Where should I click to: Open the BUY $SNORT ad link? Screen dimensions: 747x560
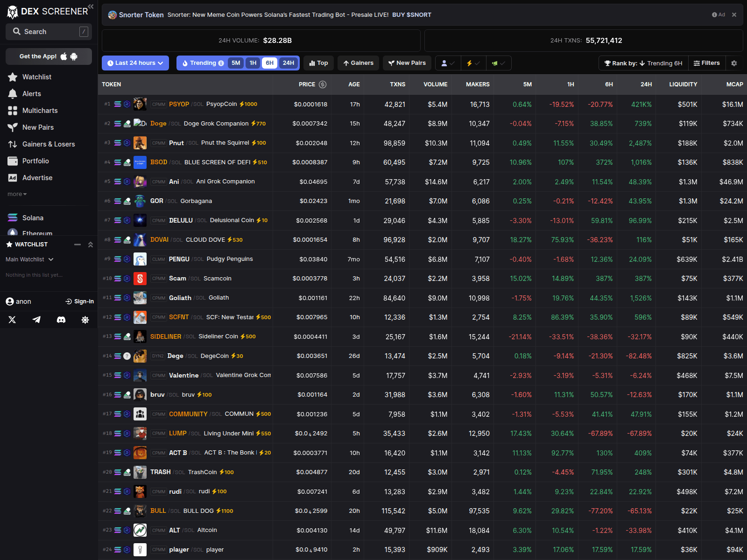tap(412, 14)
